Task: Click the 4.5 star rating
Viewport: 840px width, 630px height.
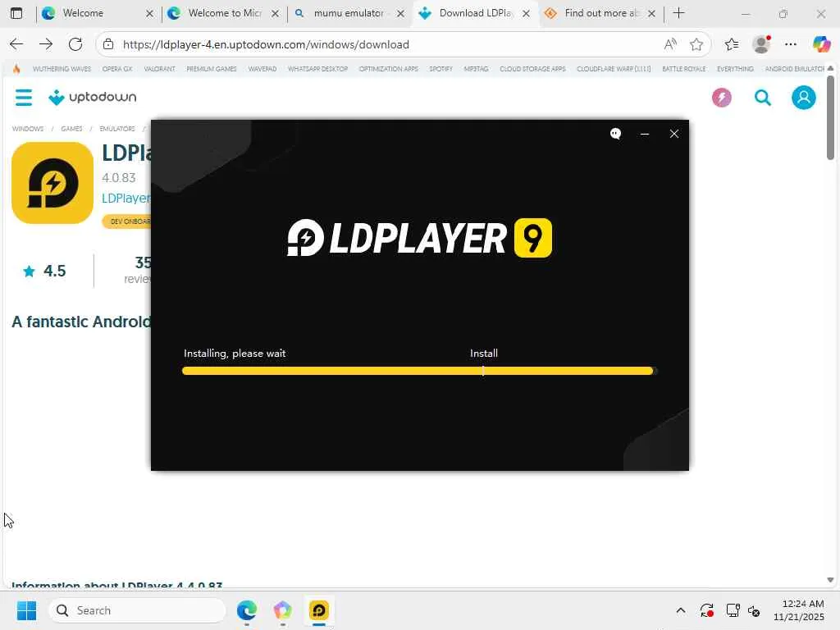Action: [x=44, y=271]
